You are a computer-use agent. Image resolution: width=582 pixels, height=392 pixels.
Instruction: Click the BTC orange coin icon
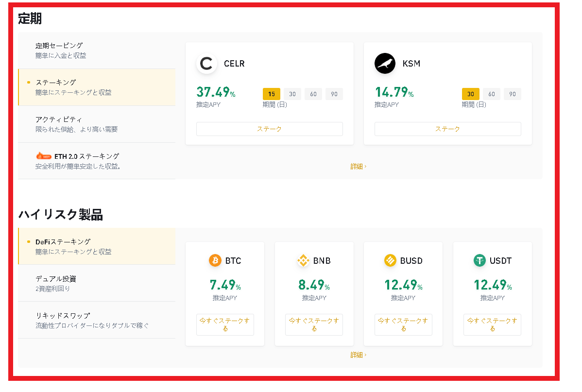coord(215,260)
